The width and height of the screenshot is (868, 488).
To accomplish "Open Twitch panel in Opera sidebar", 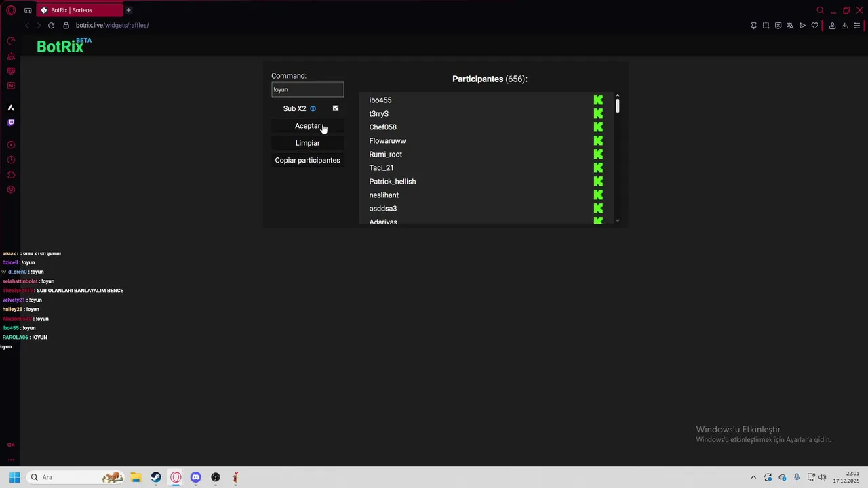I will [x=11, y=123].
